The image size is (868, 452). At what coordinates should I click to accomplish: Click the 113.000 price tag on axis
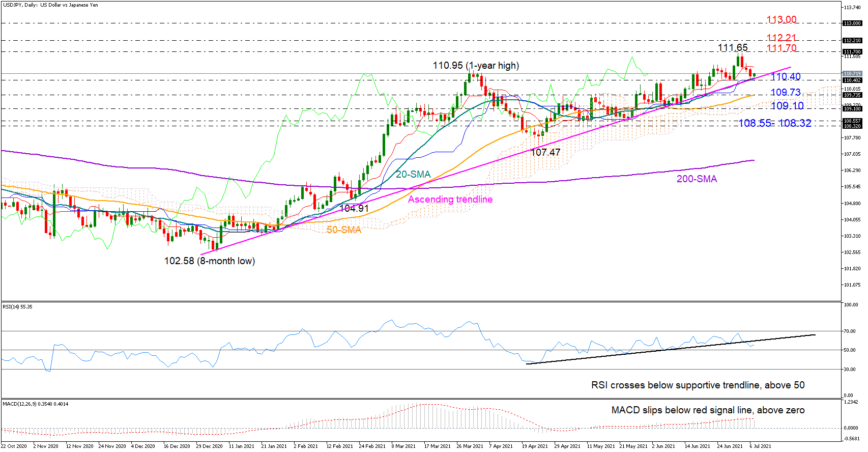[x=852, y=23]
